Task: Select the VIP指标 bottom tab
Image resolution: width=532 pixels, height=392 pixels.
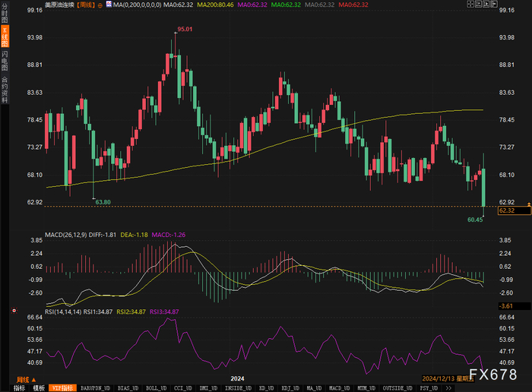Action: pos(62,388)
